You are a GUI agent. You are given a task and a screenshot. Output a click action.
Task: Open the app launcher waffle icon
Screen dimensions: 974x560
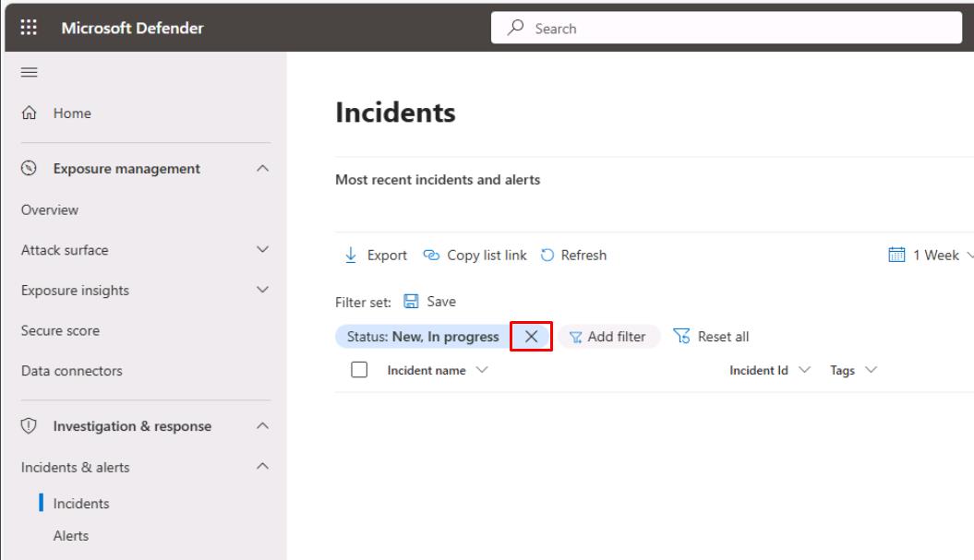[29, 28]
